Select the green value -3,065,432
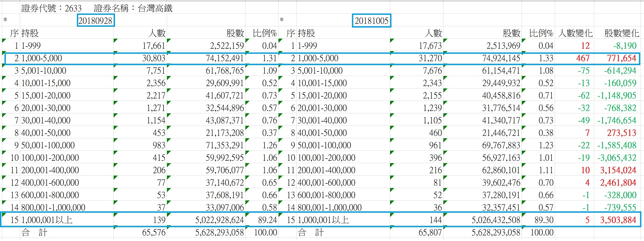Image resolution: width=644 pixels, height=241 pixels. click(617, 158)
